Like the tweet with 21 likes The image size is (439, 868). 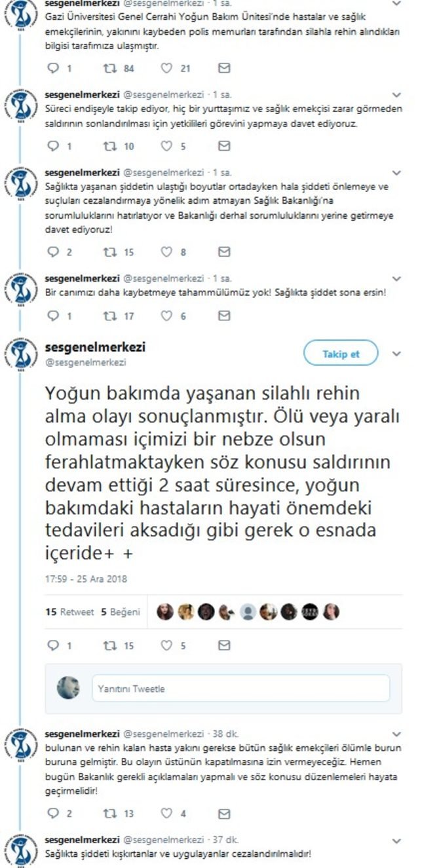tap(167, 68)
